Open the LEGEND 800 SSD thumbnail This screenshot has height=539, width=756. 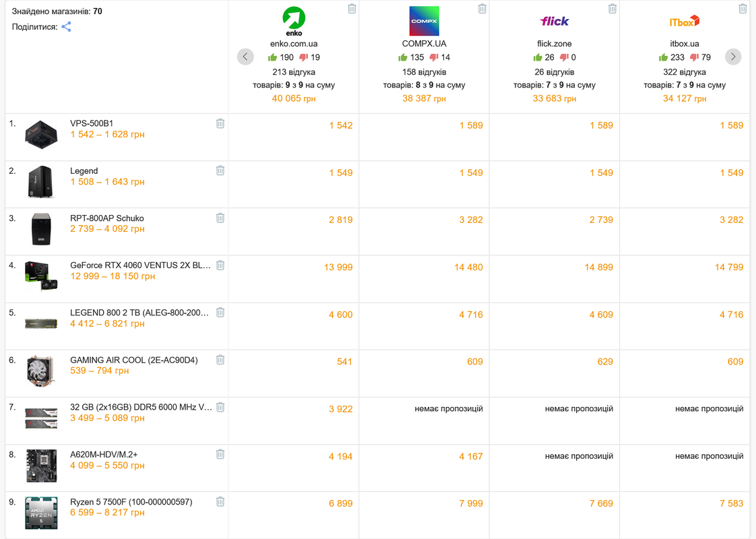coord(41,324)
